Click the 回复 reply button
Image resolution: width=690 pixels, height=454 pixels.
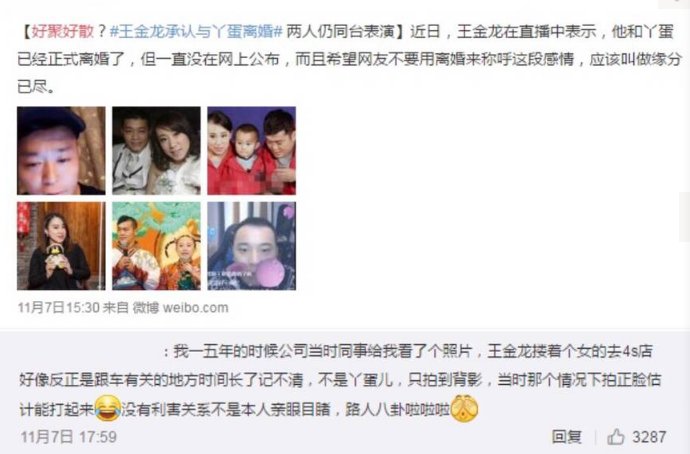567,436
